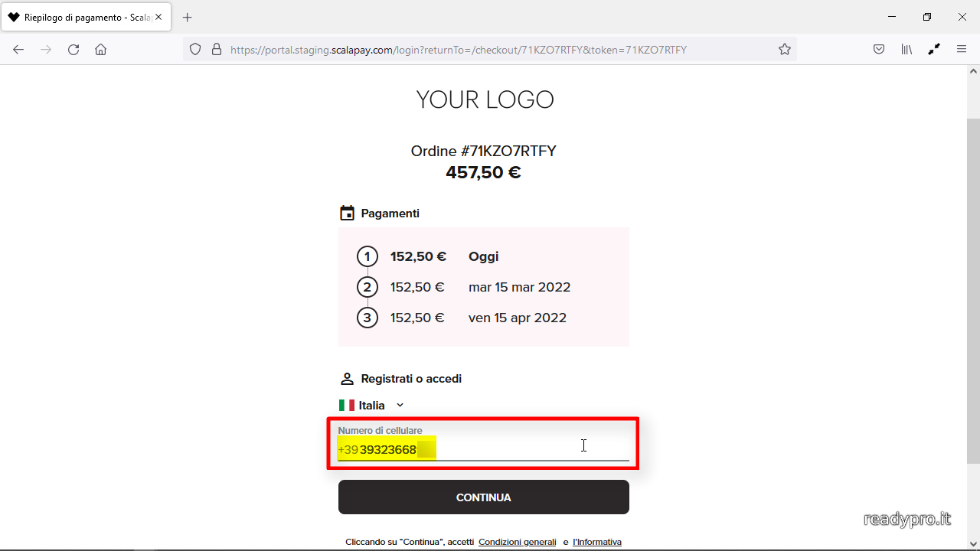Open the Pocket save icon
The width and height of the screenshot is (980, 551).
coord(879,50)
